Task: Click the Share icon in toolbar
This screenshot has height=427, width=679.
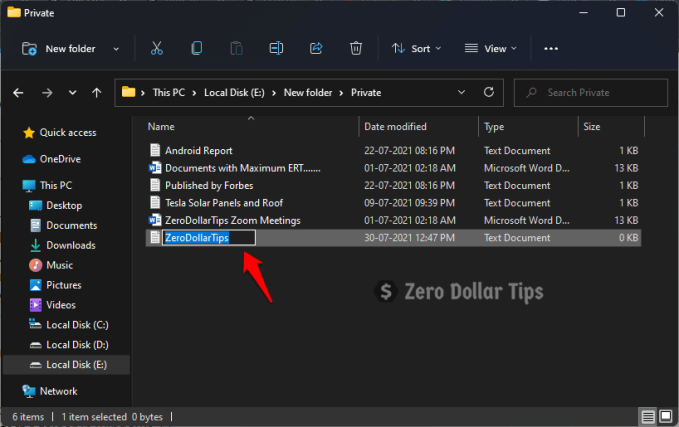Action: pos(317,48)
